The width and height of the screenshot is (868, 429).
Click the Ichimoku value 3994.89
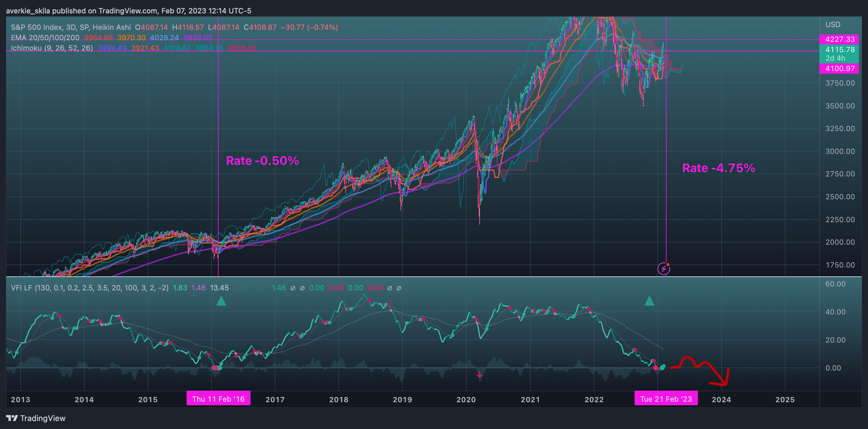tap(112, 48)
